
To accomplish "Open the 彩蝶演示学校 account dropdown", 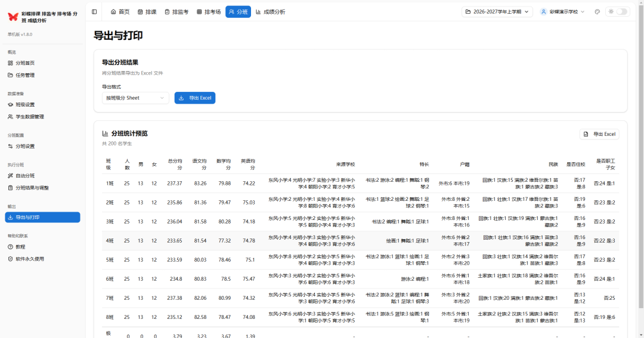I will coord(562,12).
